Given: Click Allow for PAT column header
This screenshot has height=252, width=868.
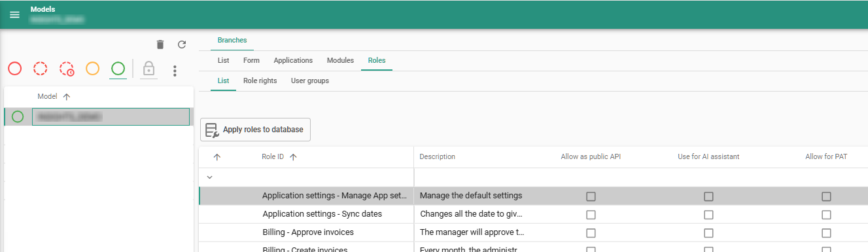Looking at the screenshot, I should [826, 156].
